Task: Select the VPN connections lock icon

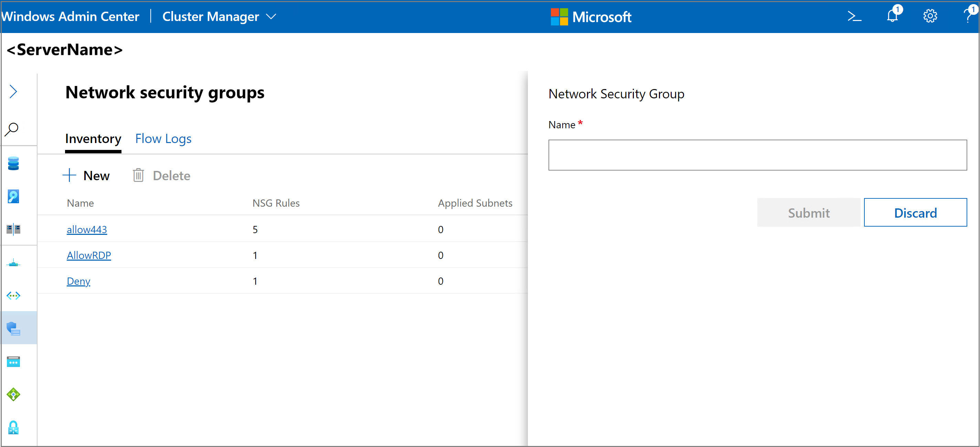Action: click(13, 427)
